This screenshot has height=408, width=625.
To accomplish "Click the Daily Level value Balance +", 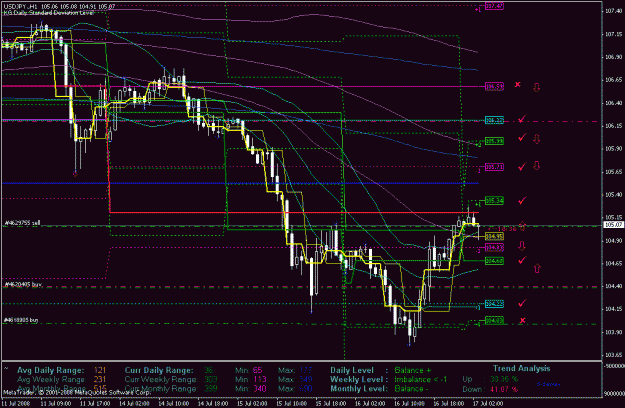I will tap(413, 370).
